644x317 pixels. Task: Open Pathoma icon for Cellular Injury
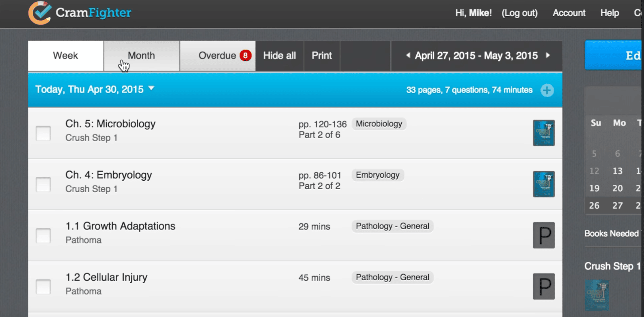[x=544, y=287]
